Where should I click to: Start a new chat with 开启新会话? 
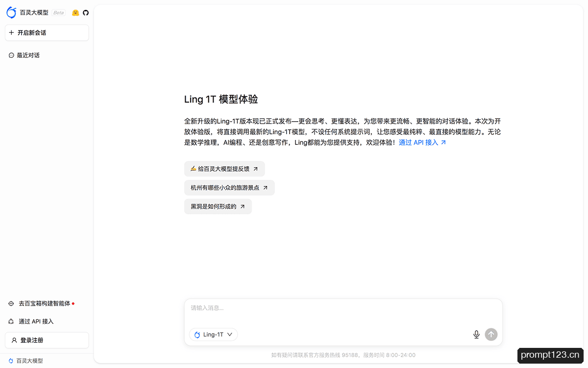click(x=47, y=33)
